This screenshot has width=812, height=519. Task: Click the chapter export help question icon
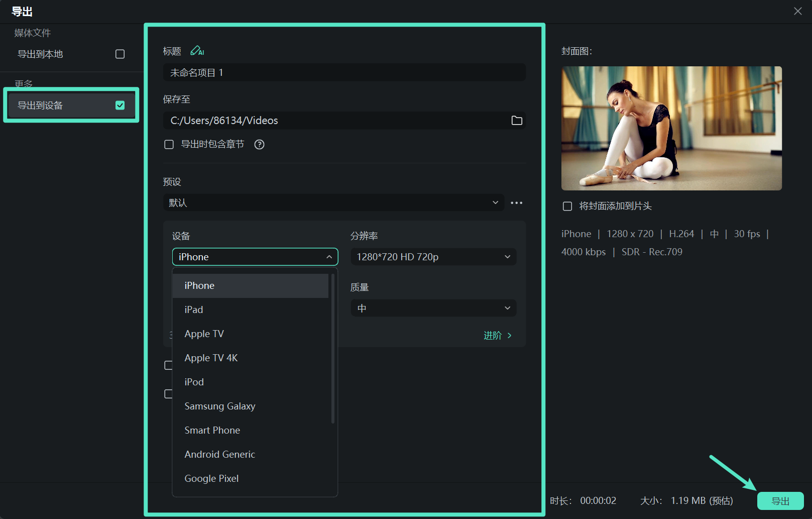tap(259, 145)
